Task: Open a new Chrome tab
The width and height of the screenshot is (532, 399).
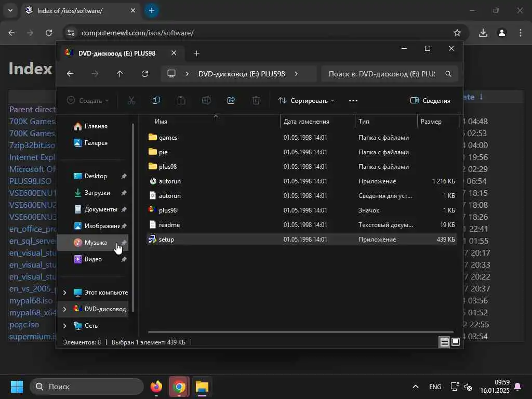Action: pyautogui.click(x=152, y=10)
